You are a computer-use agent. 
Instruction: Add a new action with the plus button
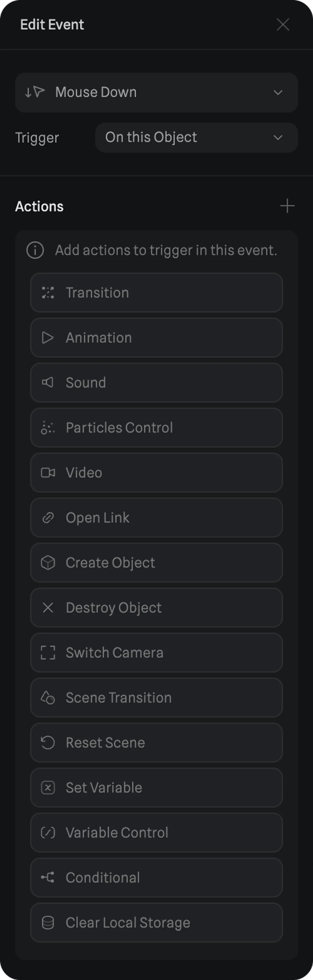[x=287, y=206]
